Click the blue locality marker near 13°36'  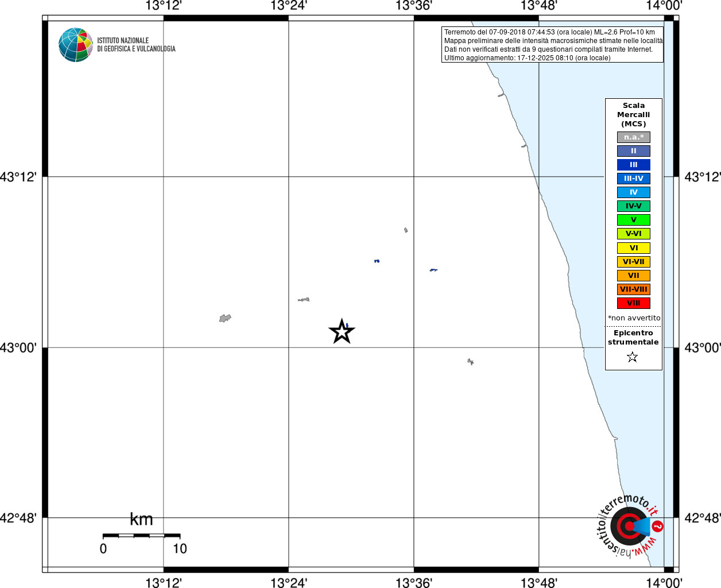pyautogui.click(x=433, y=270)
